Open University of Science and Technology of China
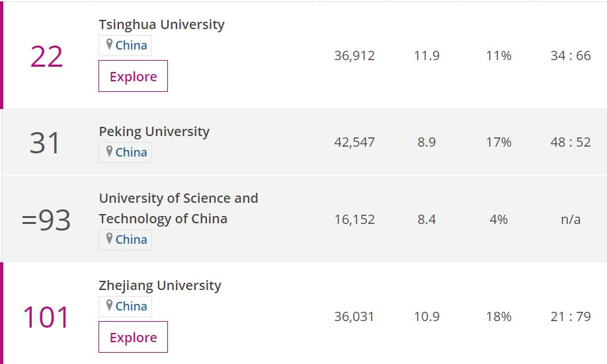Image resolution: width=607 pixels, height=364 pixels. [179, 208]
